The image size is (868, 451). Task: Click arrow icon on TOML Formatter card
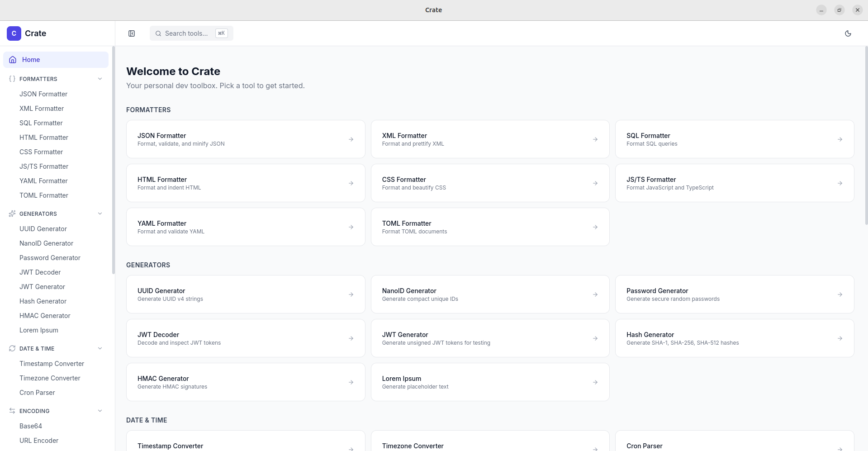pos(595,227)
